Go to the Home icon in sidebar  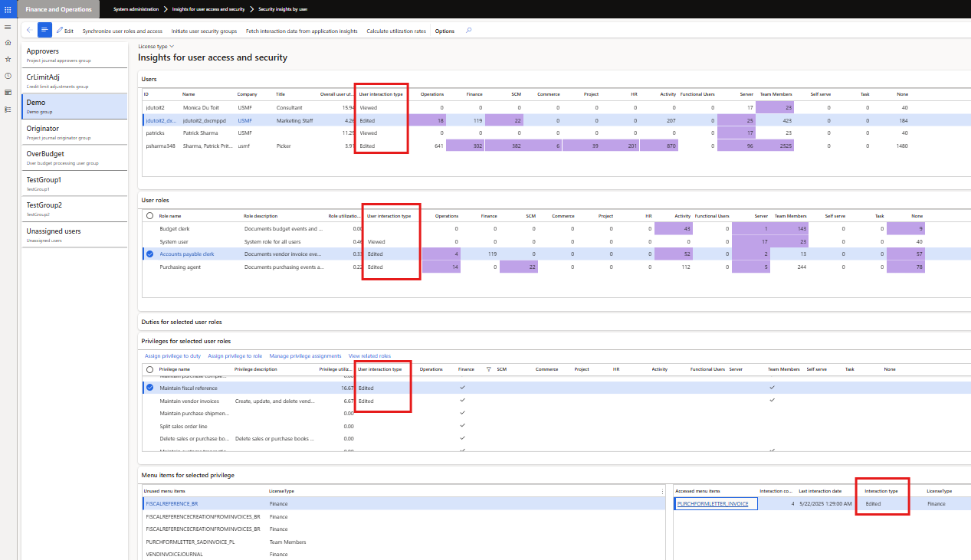tap(8, 42)
